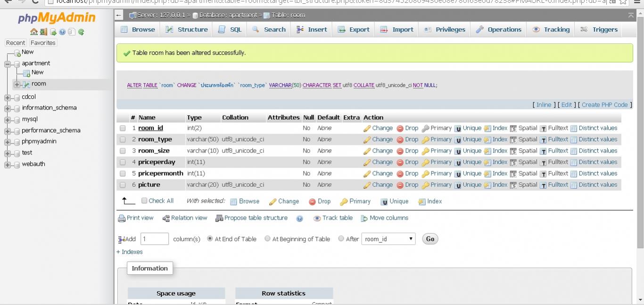Click the help icon beside Propose table structure
Image resolution: width=644 pixels, height=305 pixels.
tap(300, 219)
